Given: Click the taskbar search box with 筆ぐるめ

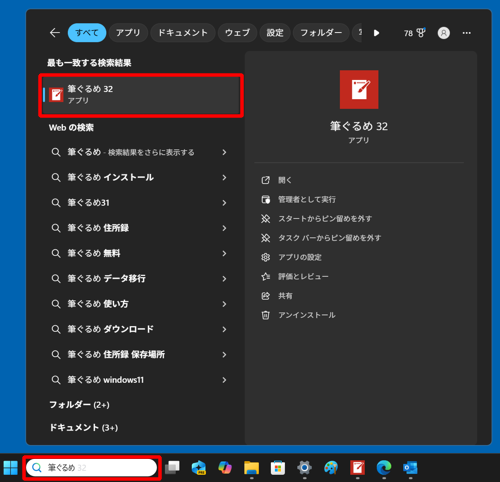Looking at the screenshot, I should click(x=92, y=468).
